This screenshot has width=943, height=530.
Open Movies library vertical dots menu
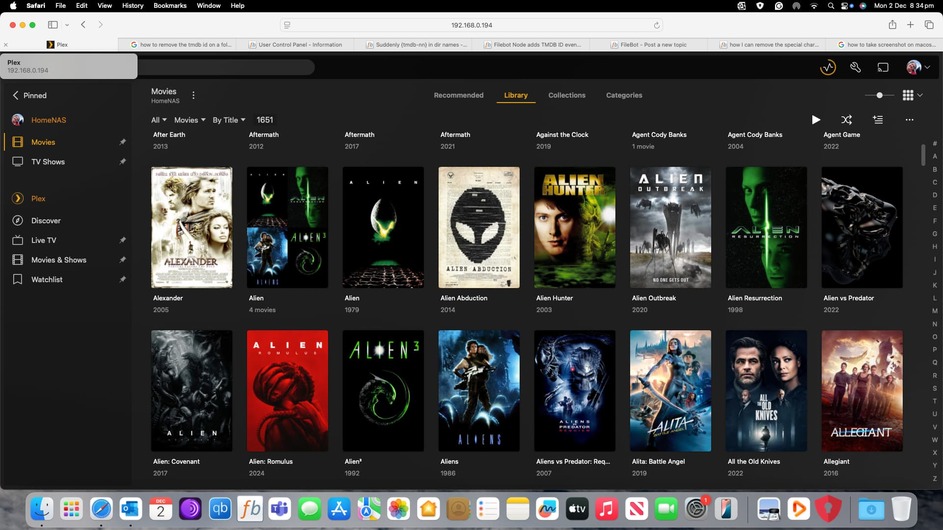point(193,95)
